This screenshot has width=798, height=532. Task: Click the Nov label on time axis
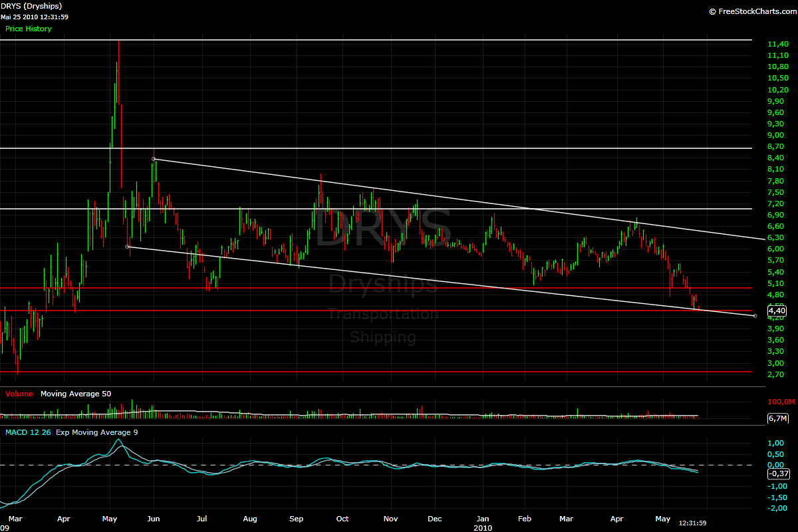pyautogui.click(x=391, y=519)
